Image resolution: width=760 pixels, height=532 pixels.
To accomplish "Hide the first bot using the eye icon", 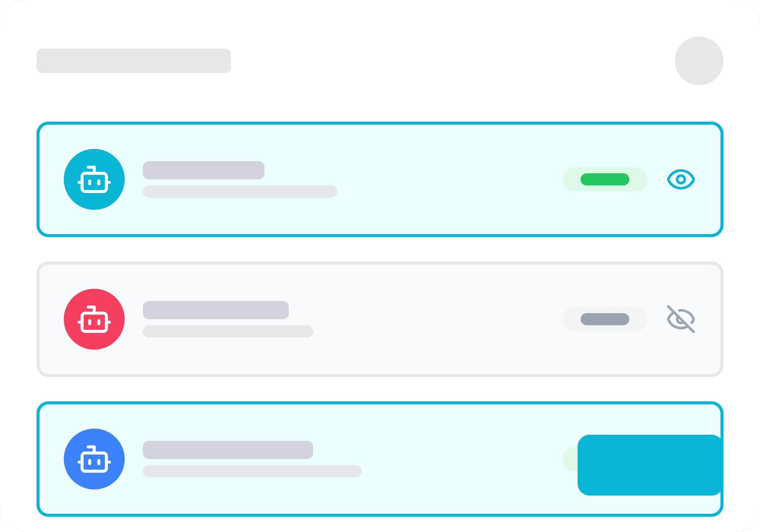I will (x=680, y=179).
